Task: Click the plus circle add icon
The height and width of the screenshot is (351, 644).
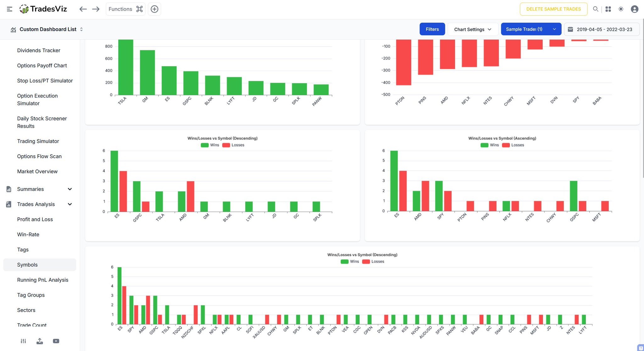Action: [154, 9]
